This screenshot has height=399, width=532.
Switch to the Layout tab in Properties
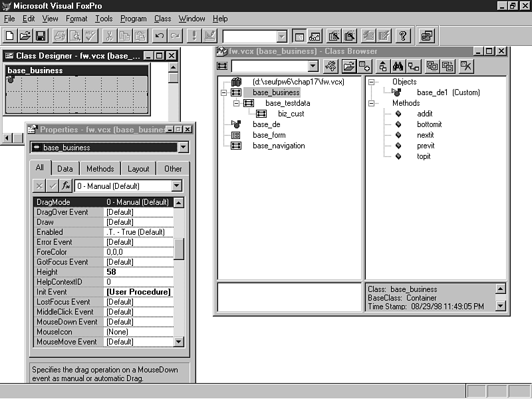pos(138,169)
